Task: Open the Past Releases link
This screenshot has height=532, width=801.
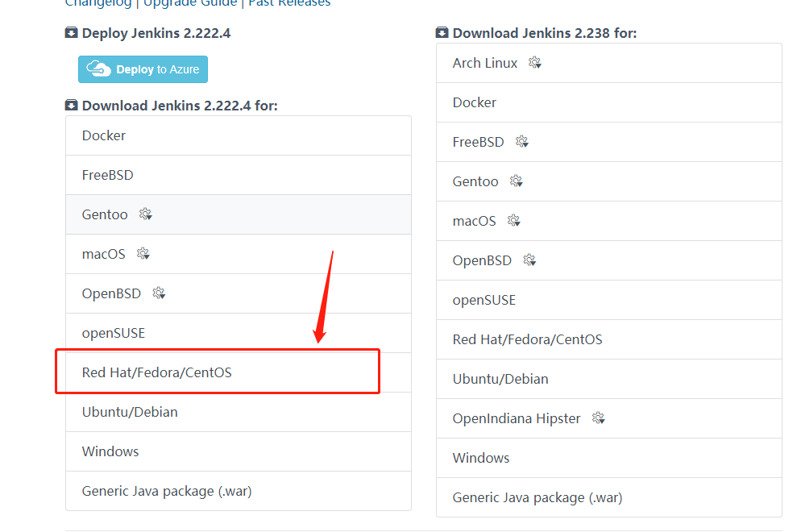Action: click(x=289, y=3)
